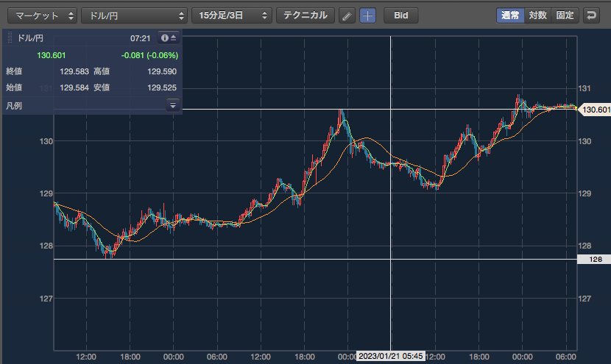Click the return arrow reset icon
This screenshot has width=611, height=364.
[x=591, y=15]
